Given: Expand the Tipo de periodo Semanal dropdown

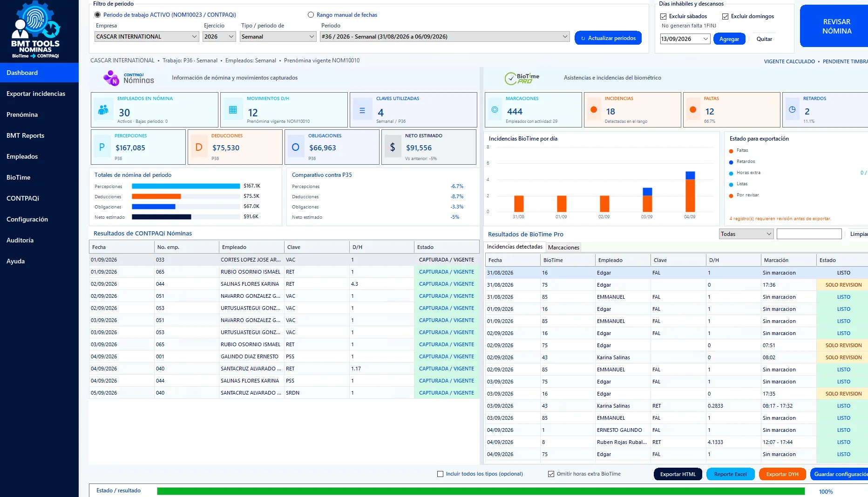Looking at the screenshot, I should [278, 37].
